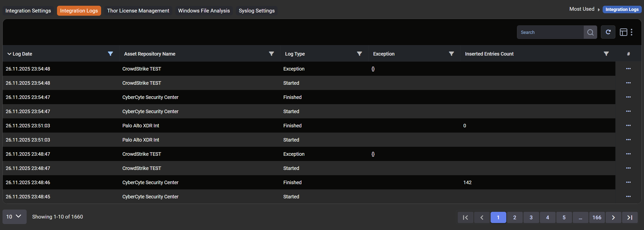Go to the next page arrow

613,217
